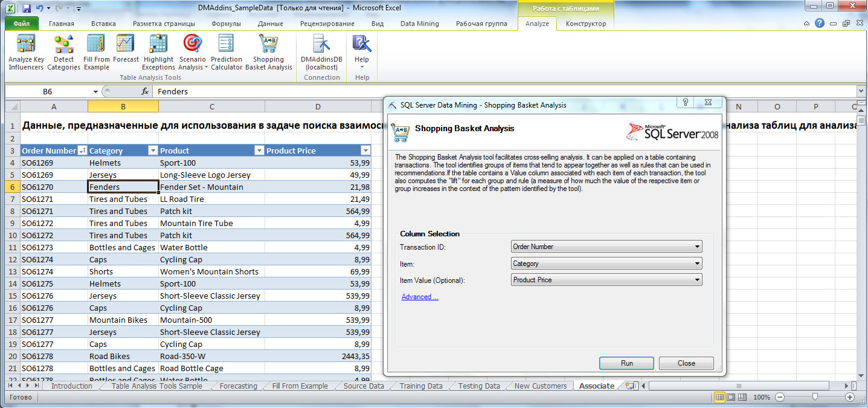The height and width of the screenshot is (408, 868).
Task: Open the Product Price column filter
Action: pyautogui.click(x=365, y=151)
